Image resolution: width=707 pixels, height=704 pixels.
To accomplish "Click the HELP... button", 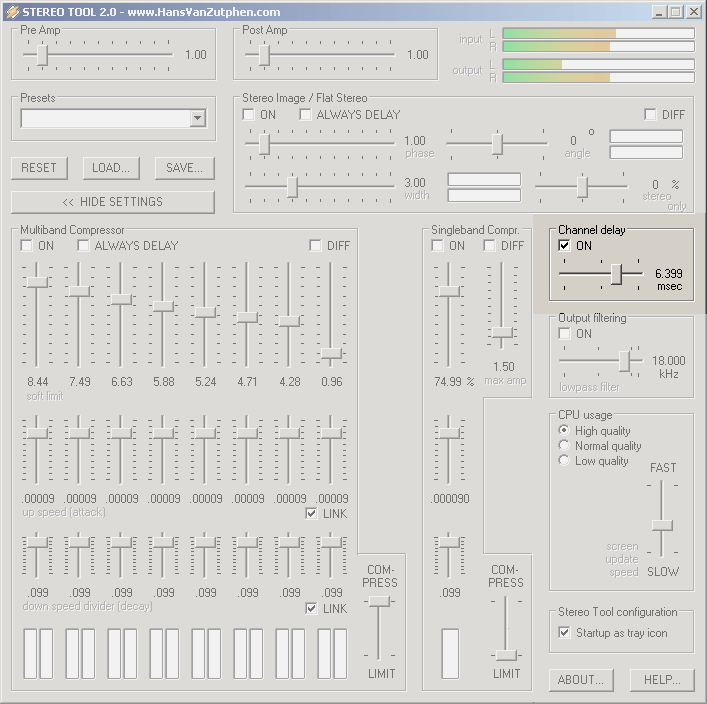I will tap(662, 680).
